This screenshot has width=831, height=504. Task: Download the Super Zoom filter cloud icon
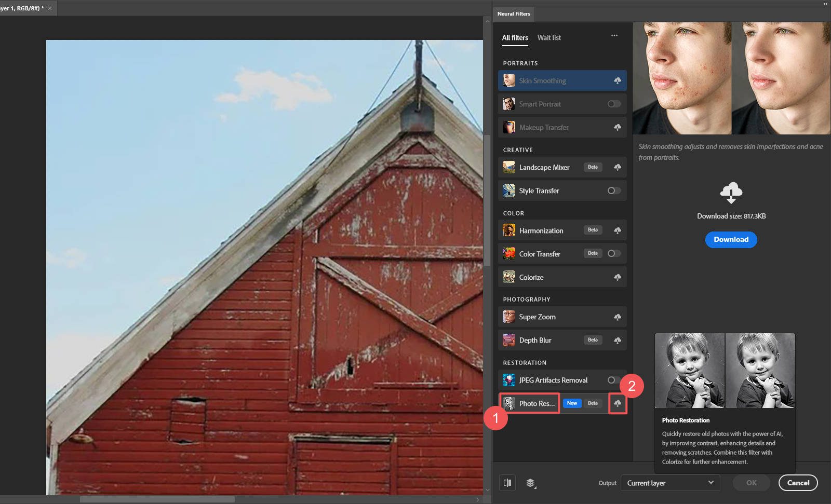pyautogui.click(x=618, y=317)
